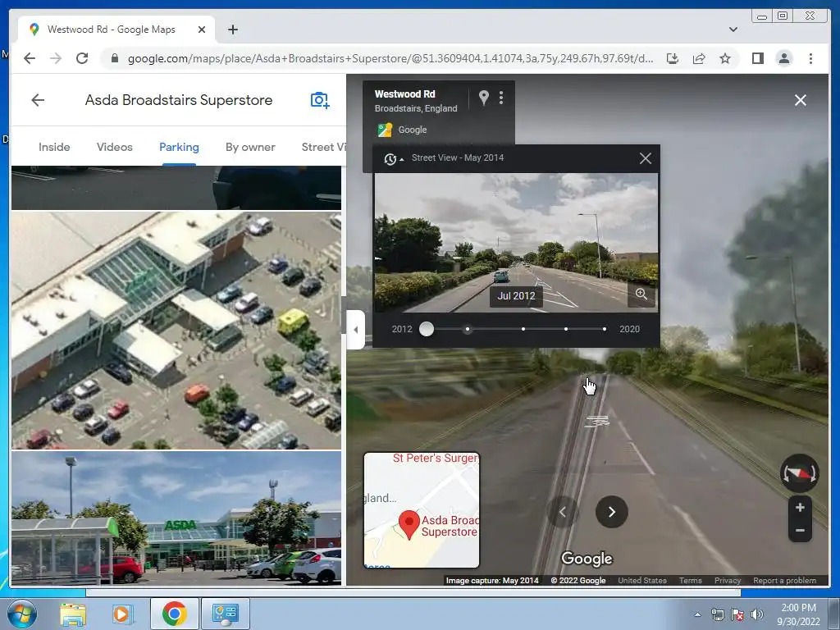
Task: Select the Parking tab
Action: (179, 147)
